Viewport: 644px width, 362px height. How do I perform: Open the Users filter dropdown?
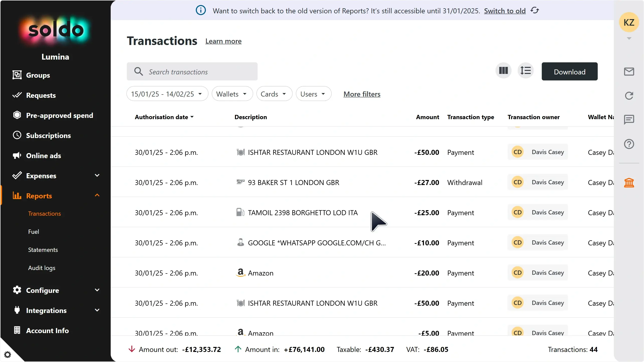pos(313,94)
